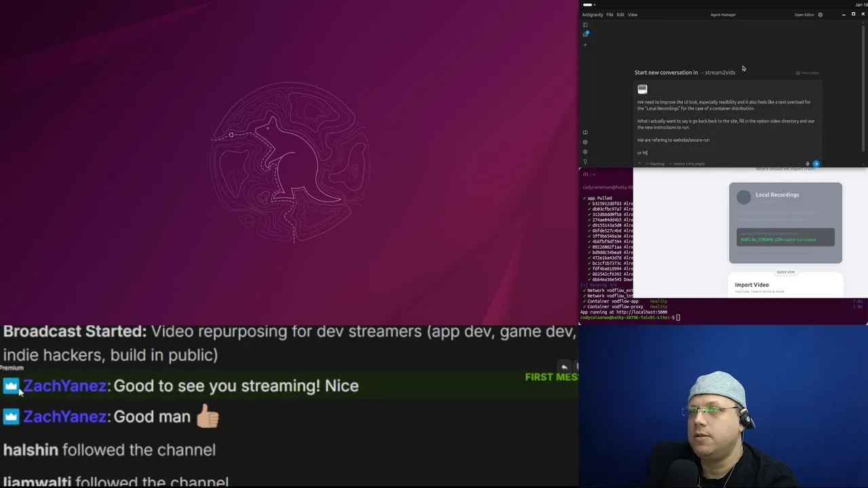868x488 pixels.
Task: Click ZachYanez username on 'Good man' message
Action: [64, 417]
